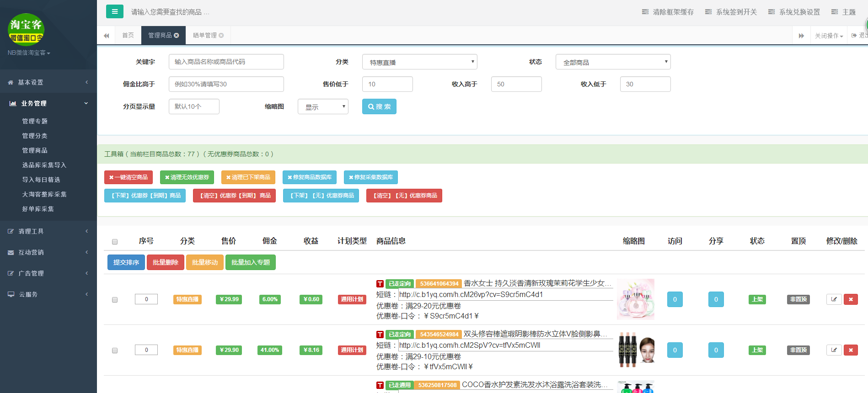The height and width of the screenshot is (393, 868).
Task: Close the 晒单管理 tab with its x icon
Action: 221,35
